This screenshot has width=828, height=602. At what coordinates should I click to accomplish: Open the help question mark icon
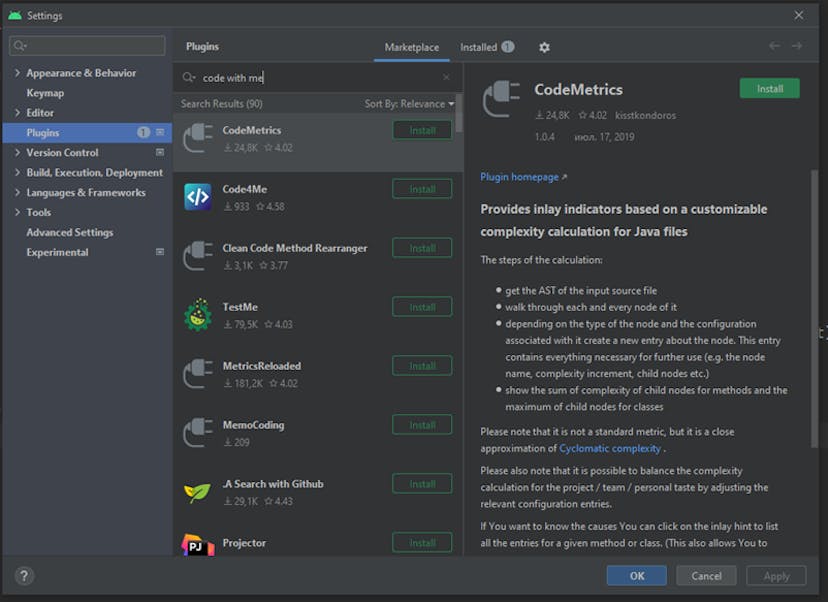(25, 575)
